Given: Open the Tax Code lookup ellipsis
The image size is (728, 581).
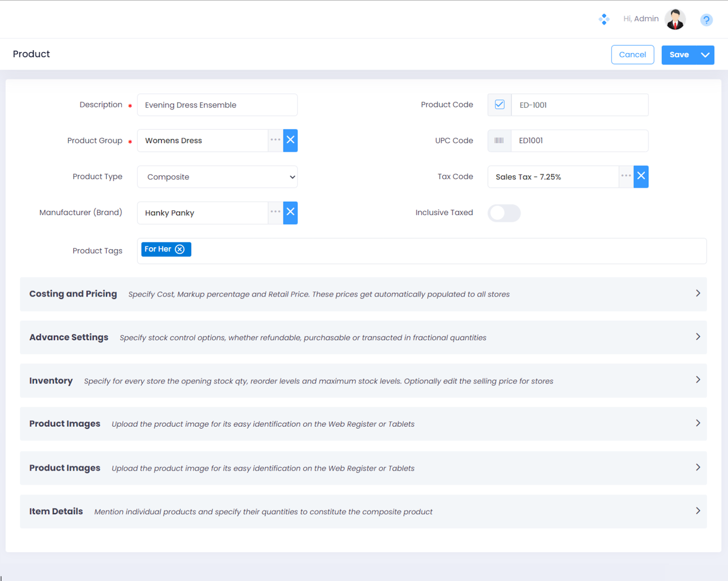Looking at the screenshot, I should pyautogui.click(x=626, y=177).
